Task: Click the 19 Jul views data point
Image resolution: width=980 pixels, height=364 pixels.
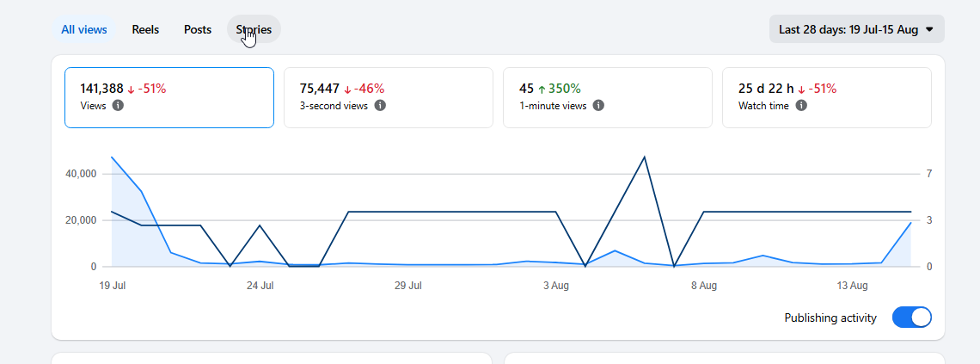Action: (x=112, y=157)
